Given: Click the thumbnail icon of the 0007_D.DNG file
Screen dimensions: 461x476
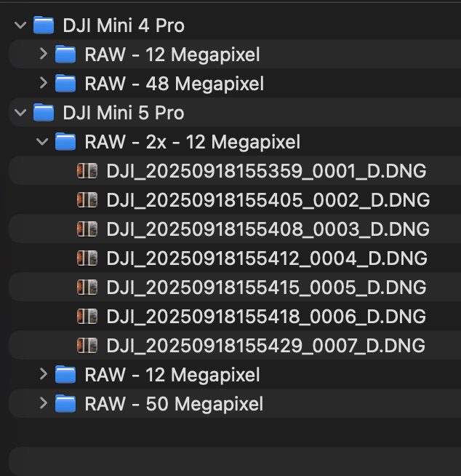Looking at the screenshot, I should click(x=87, y=345).
